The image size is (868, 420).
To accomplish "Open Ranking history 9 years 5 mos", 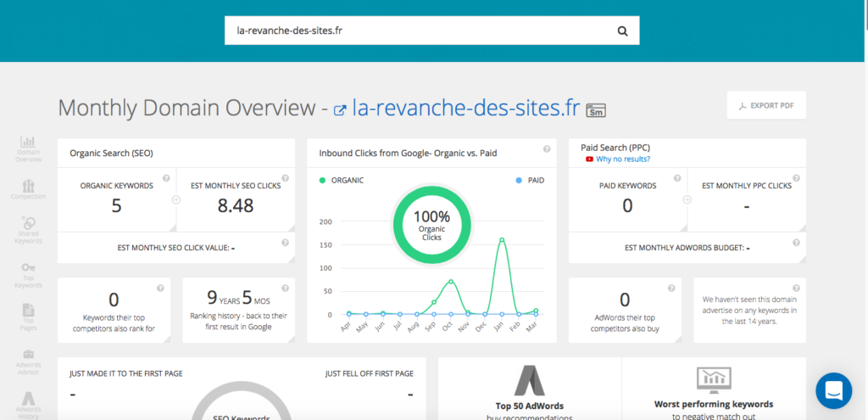I will pos(238,311).
